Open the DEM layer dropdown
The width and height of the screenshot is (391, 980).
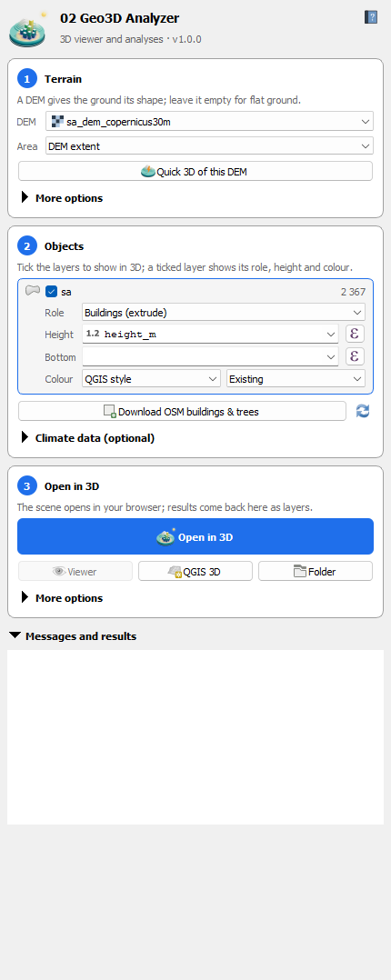(x=209, y=122)
